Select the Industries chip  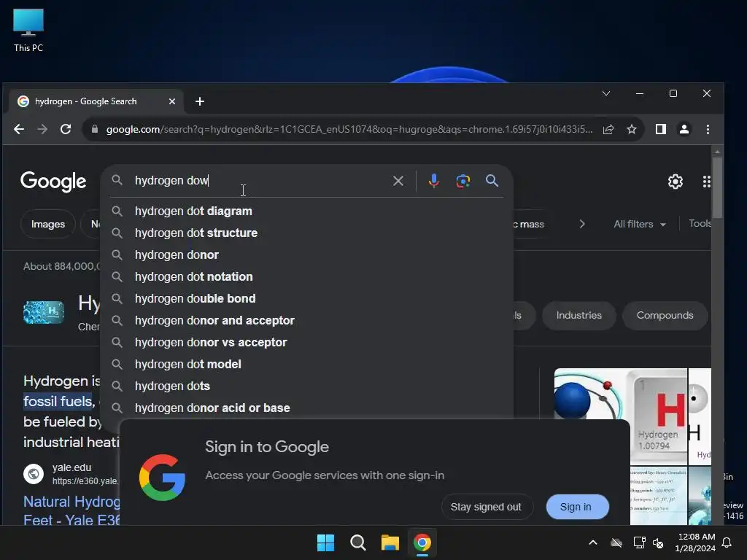tap(578, 315)
